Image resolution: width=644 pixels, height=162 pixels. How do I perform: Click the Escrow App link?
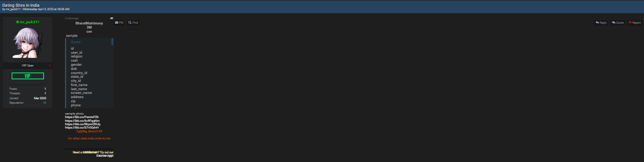[105, 156]
